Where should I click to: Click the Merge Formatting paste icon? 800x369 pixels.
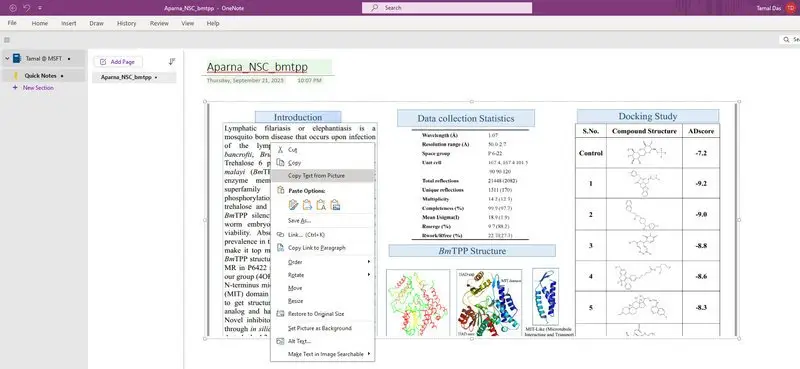308,205
